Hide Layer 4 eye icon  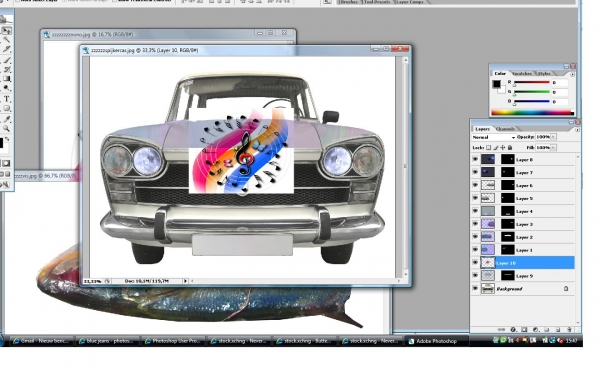(475, 211)
